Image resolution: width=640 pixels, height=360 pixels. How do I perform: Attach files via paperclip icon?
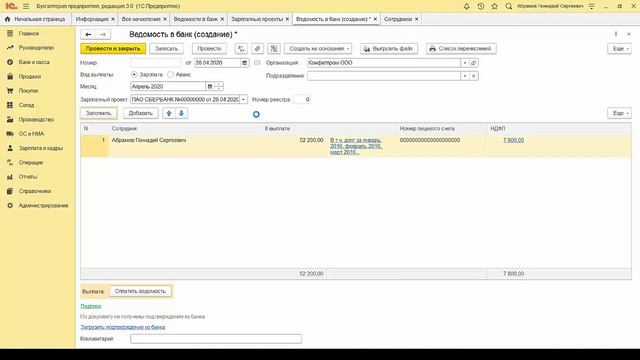pos(257,49)
